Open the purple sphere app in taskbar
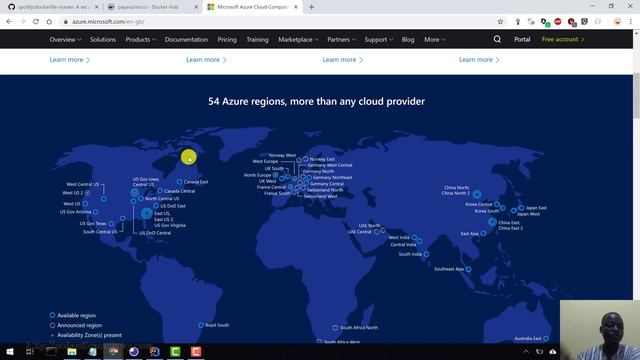The width and height of the screenshot is (640, 360). (134, 351)
